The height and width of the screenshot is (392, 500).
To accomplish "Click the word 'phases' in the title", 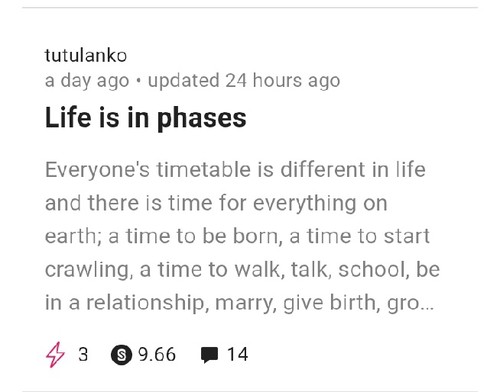I will (x=201, y=119).
